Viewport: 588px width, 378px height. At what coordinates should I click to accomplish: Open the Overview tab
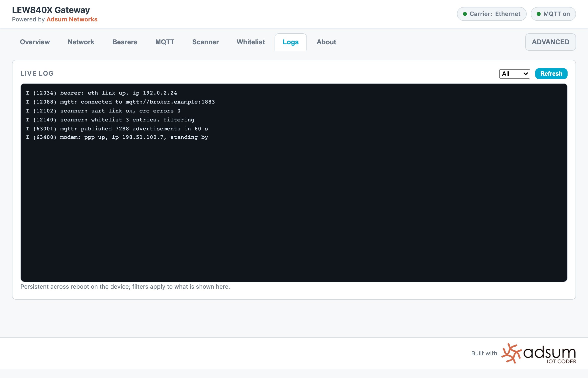pos(35,42)
